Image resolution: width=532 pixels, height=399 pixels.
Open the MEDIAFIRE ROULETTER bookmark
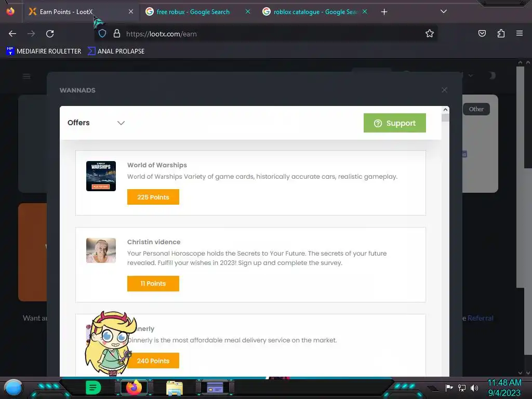tap(44, 51)
